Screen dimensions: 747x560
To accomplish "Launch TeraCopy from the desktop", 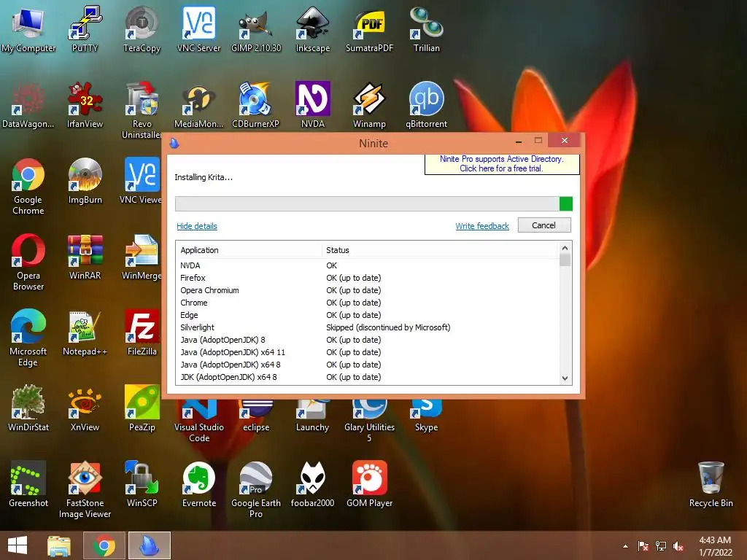I will click(x=142, y=28).
